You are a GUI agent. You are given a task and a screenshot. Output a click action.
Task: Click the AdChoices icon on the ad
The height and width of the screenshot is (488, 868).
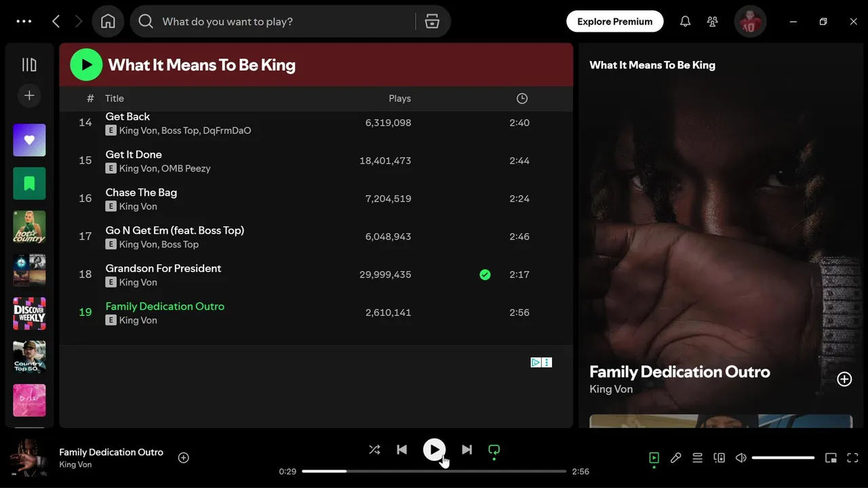tap(536, 363)
